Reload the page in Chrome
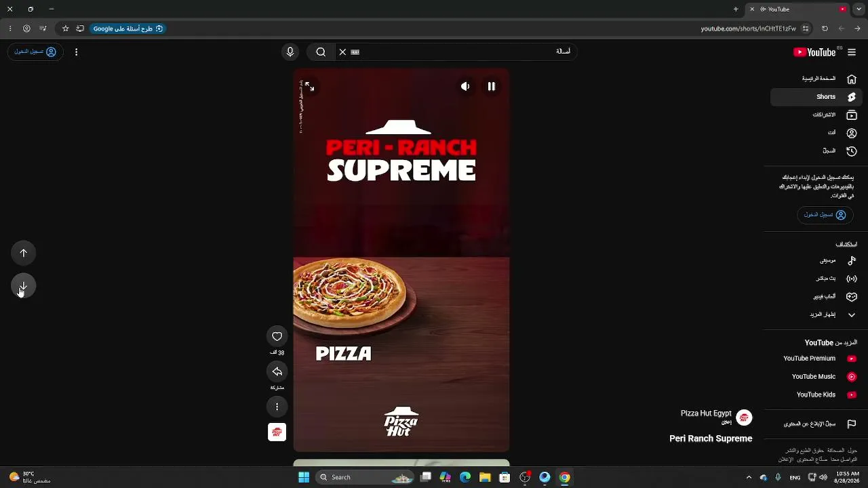The width and height of the screenshot is (868, 488). tap(825, 28)
